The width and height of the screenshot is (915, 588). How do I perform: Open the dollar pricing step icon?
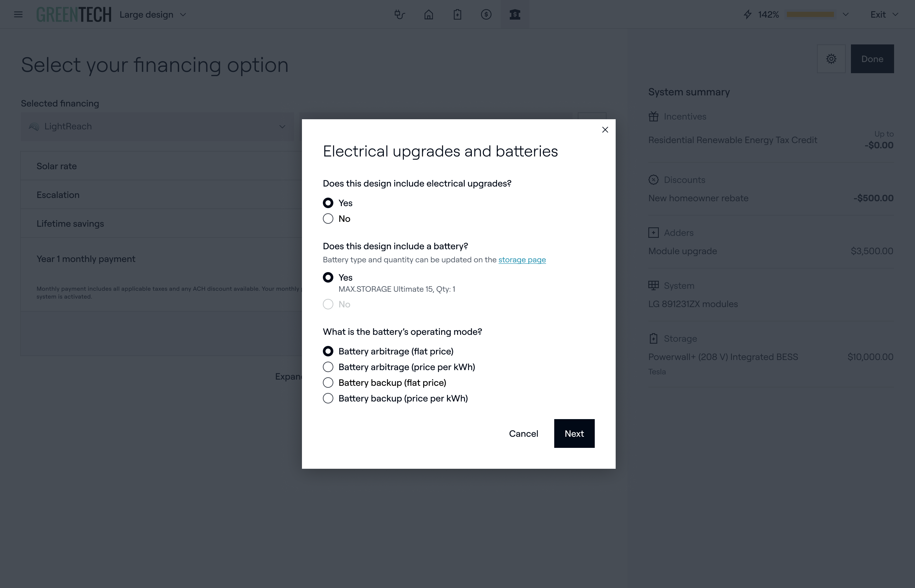[486, 14]
